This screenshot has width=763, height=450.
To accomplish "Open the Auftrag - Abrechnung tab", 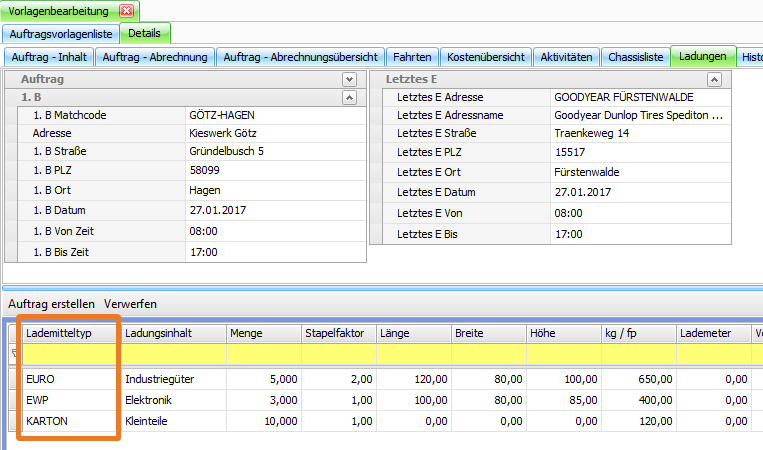I will tap(155, 57).
